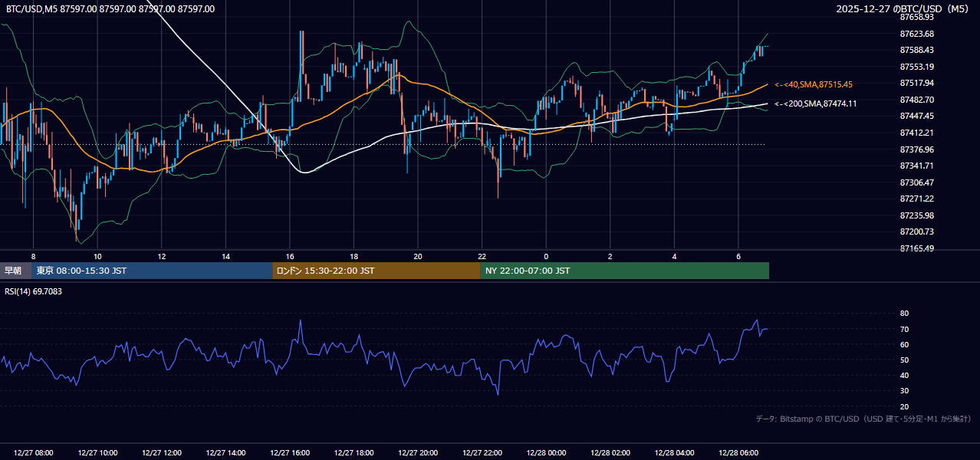Click RSI axis level 60

tap(905, 344)
